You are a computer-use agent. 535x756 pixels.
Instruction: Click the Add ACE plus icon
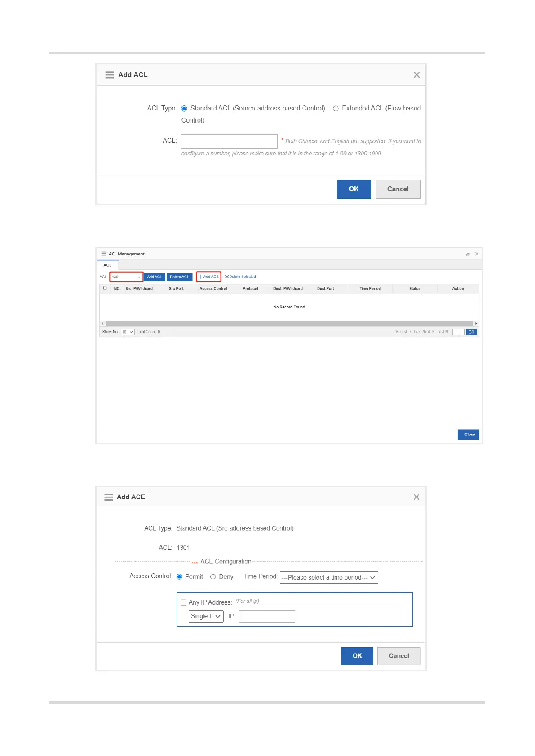201,277
